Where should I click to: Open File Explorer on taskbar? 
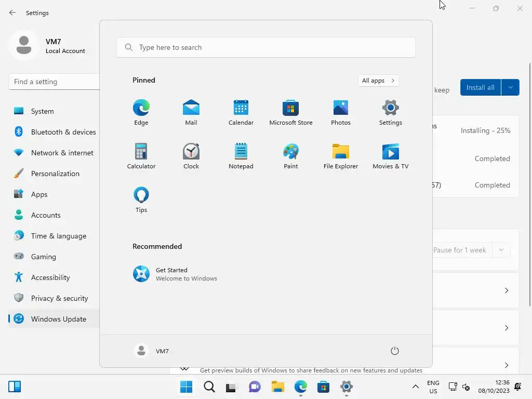[277, 387]
